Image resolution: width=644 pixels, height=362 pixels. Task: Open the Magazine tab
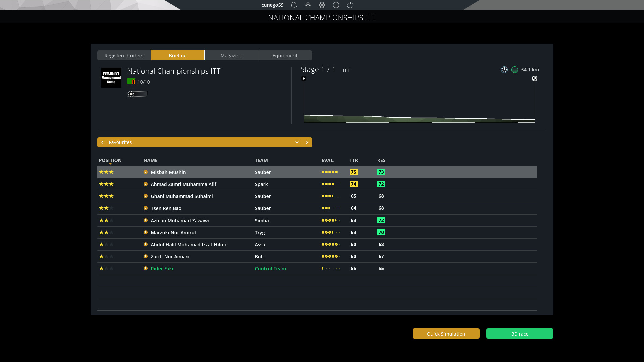pyautogui.click(x=231, y=55)
